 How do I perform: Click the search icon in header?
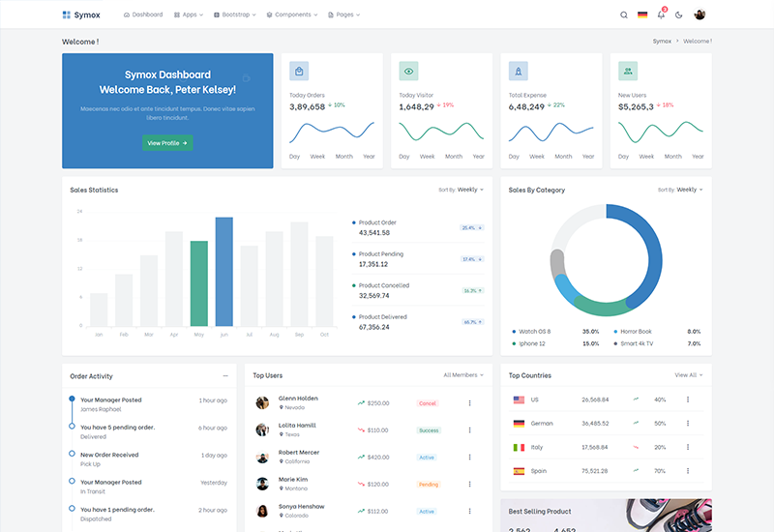coord(623,15)
